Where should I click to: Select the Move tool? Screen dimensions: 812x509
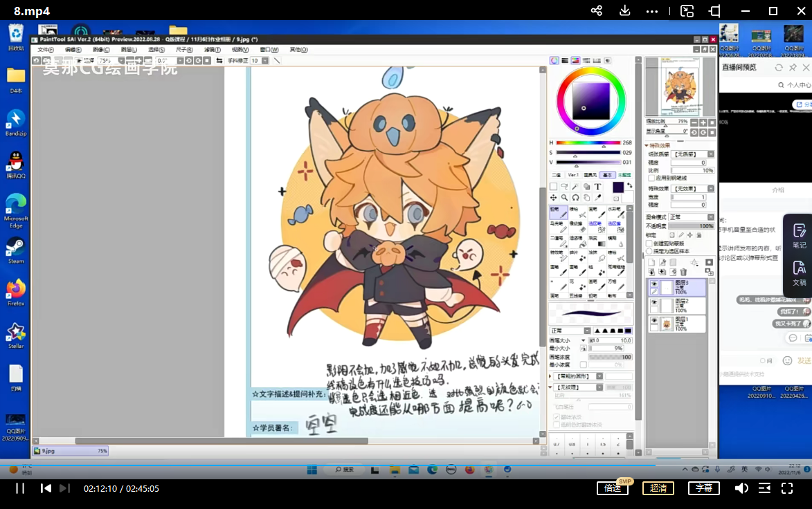(554, 198)
